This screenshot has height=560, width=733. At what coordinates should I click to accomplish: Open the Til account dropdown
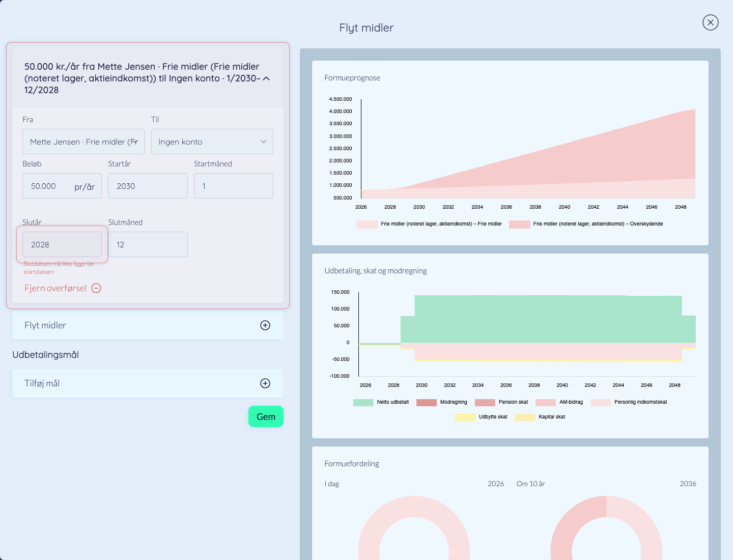point(212,142)
